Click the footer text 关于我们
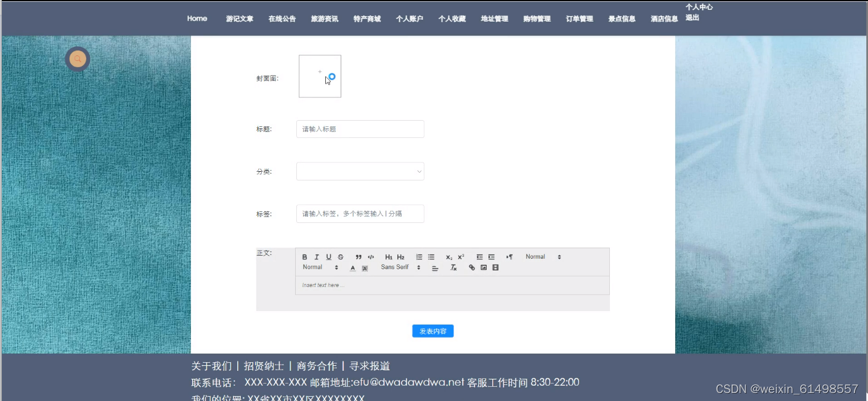Screen dimensions: 868x401 point(212,366)
